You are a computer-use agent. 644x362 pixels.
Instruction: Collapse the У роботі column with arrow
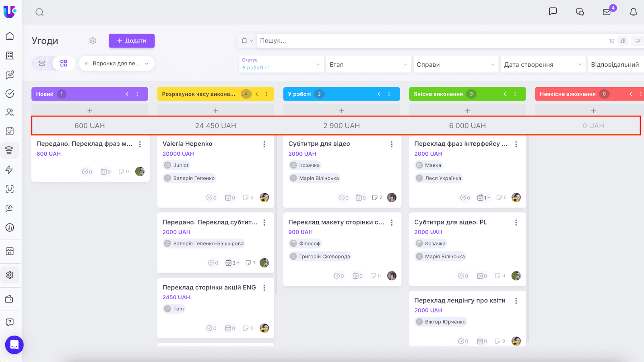(379, 94)
